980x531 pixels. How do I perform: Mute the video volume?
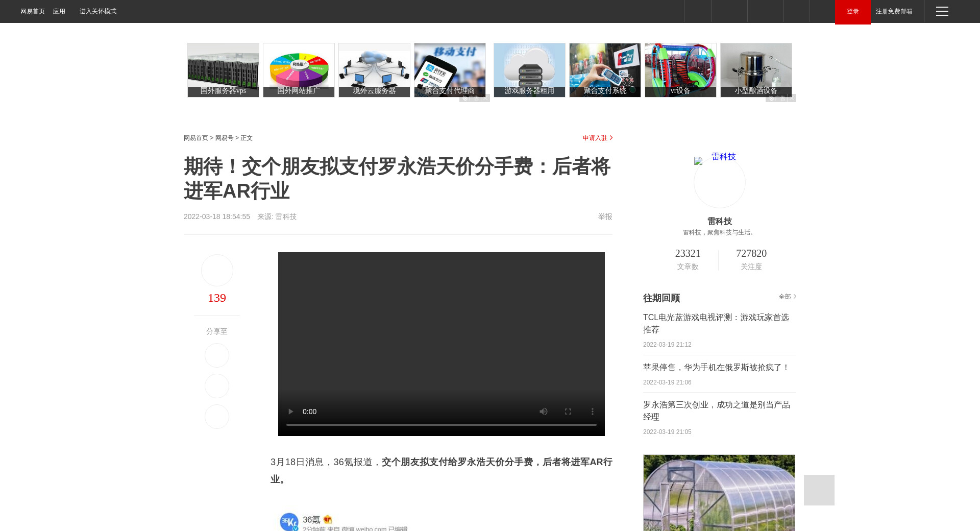[544, 412]
